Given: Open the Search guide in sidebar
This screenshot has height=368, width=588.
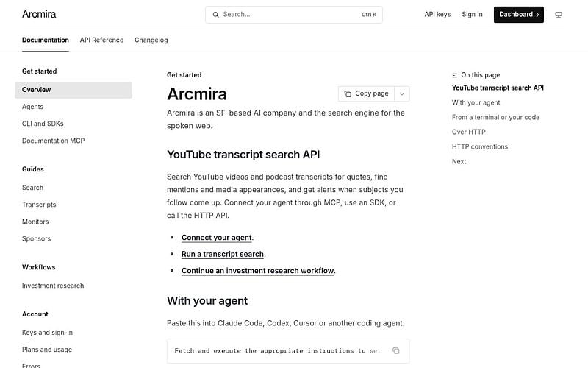Looking at the screenshot, I should [x=32, y=188].
